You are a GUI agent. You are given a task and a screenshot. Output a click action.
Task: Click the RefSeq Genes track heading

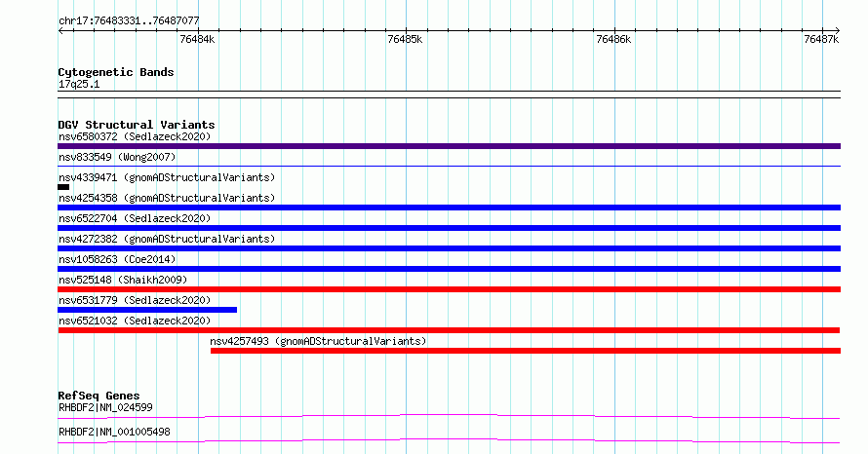[99, 396]
